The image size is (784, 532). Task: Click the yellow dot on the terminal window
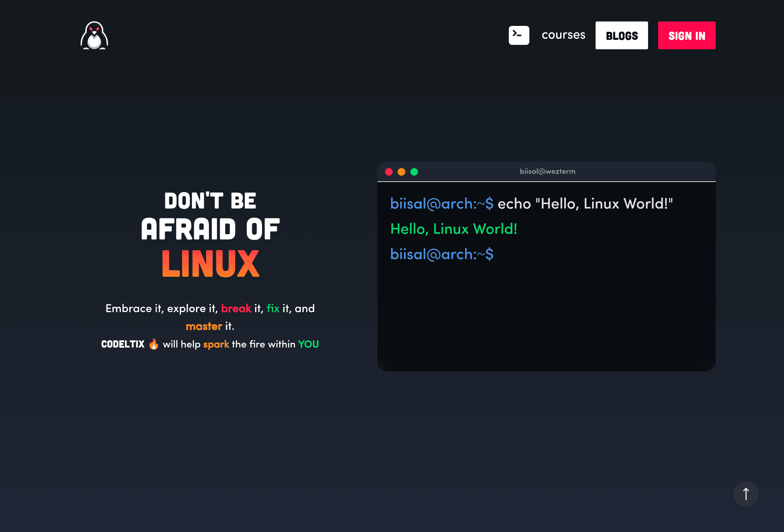[x=401, y=172]
